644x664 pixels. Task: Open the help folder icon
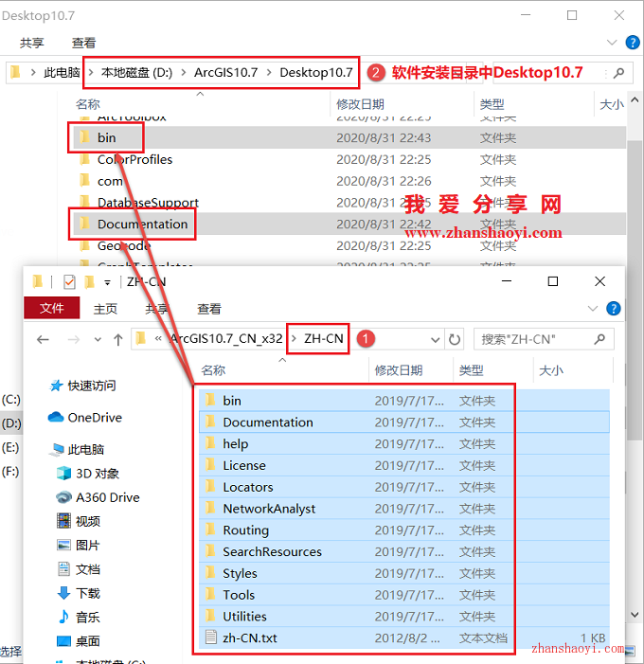pyautogui.click(x=210, y=443)
